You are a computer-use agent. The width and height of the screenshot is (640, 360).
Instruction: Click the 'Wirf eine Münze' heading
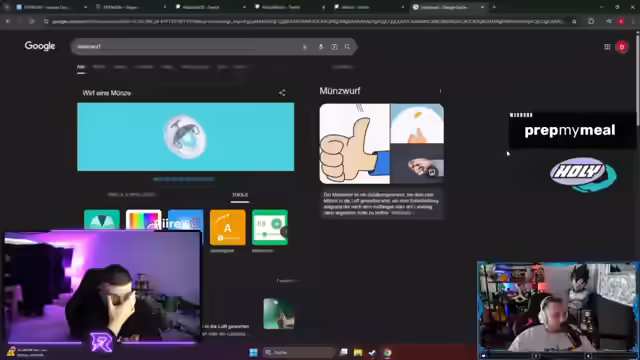(x=107, y=93)
